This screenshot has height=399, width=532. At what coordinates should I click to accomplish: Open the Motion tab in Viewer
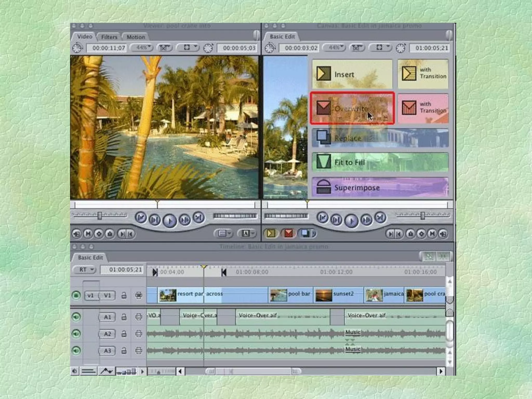tap(136, 37)
